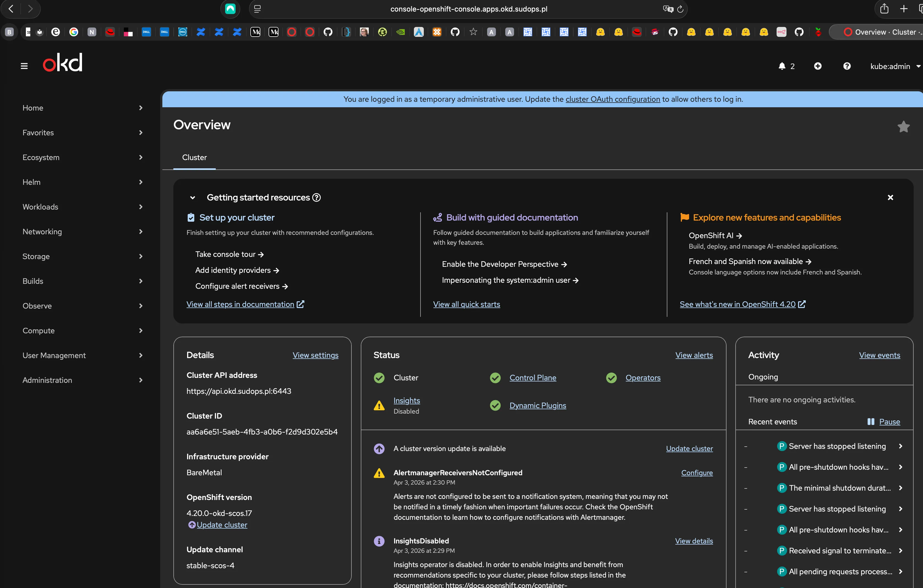
Task: Click the OKD logo
Action: click(x=62, y=62)
